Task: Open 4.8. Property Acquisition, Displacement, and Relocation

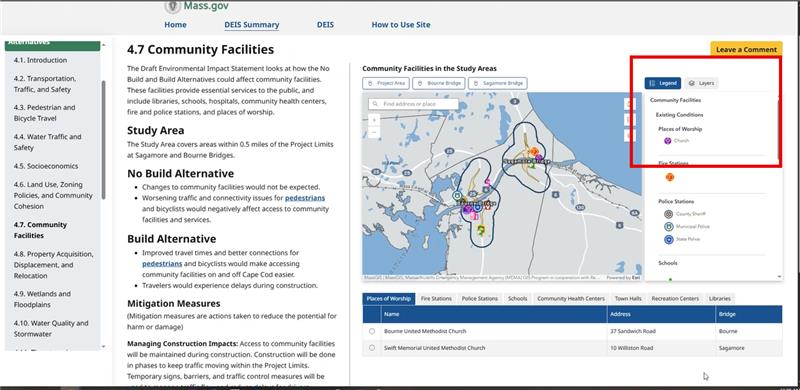Action: [54, 264]
